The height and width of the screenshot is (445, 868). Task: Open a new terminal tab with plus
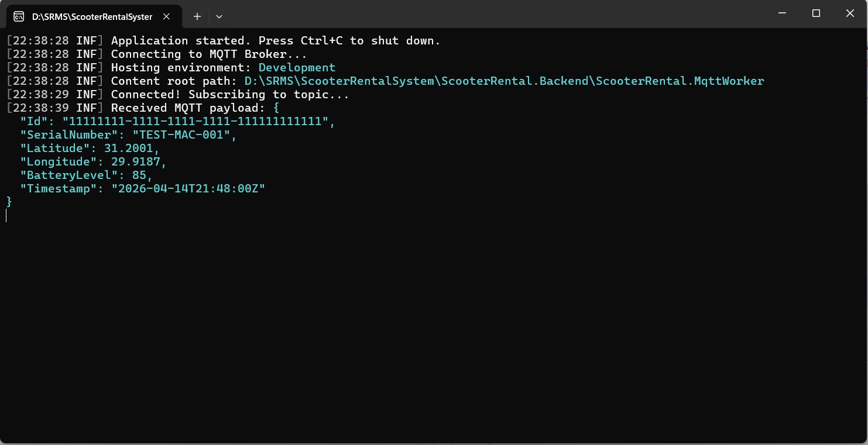pos(197,16)
